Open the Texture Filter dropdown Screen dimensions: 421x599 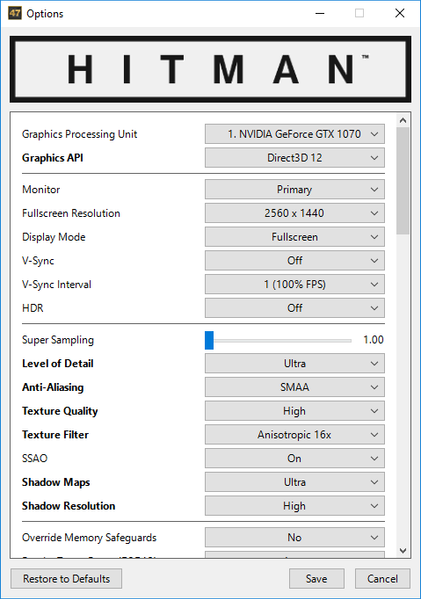coord(295,434)
